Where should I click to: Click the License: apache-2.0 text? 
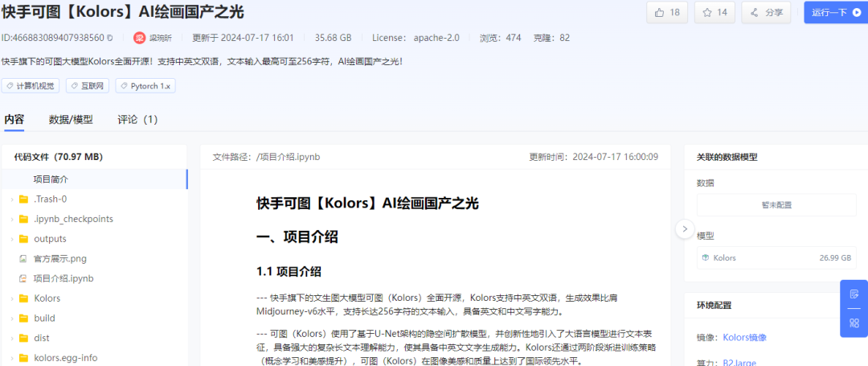pos(416,38)
